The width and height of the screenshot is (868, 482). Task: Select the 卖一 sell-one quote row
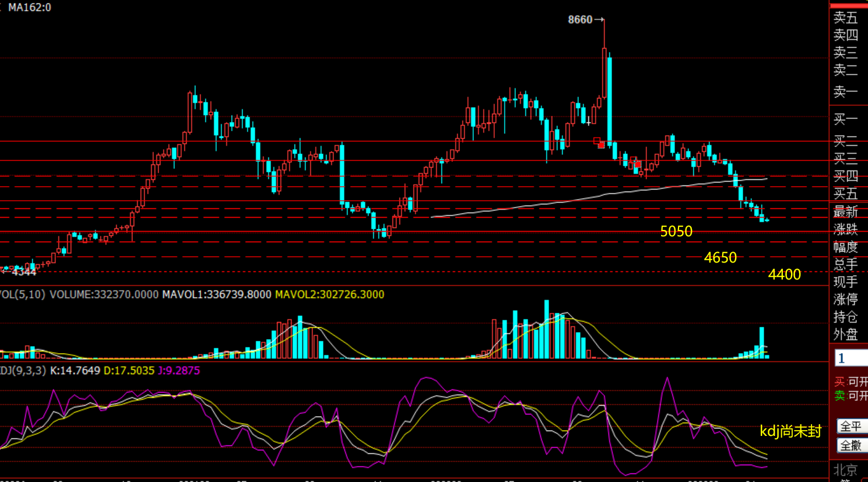click(x=846, y=92)
